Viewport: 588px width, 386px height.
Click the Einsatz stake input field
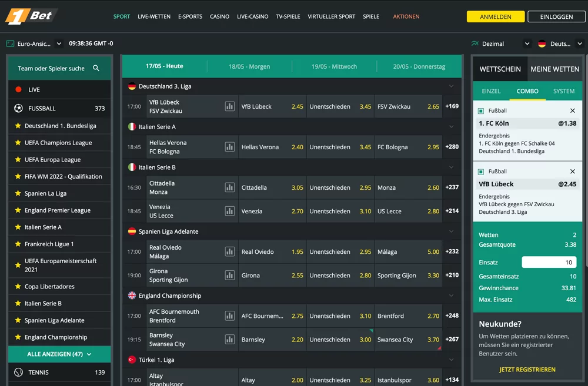pos(549,263)
